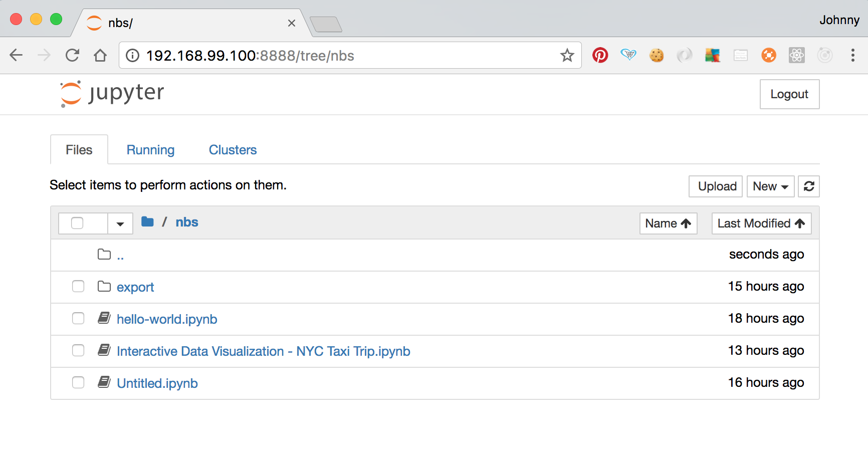Click the hello-world.ipynb notebook icon
Image resolution: width=868 pixels, height=453 pixels.
point(104,318)
